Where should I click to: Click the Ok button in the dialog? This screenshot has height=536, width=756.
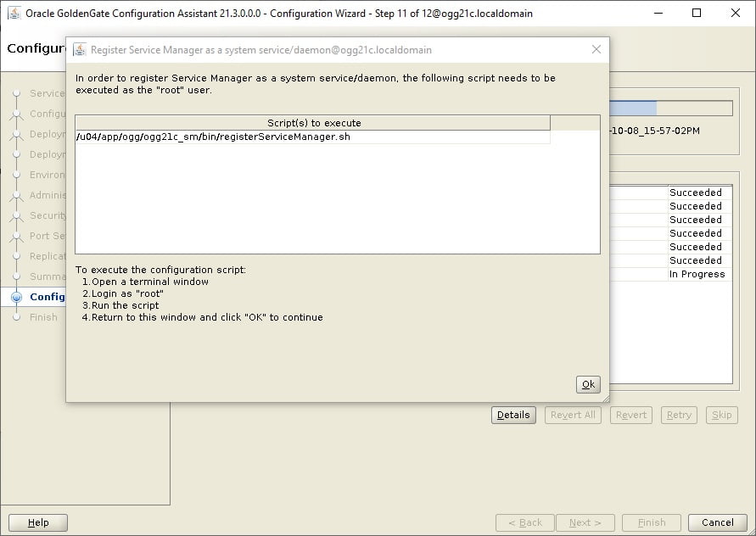(588, 384)
